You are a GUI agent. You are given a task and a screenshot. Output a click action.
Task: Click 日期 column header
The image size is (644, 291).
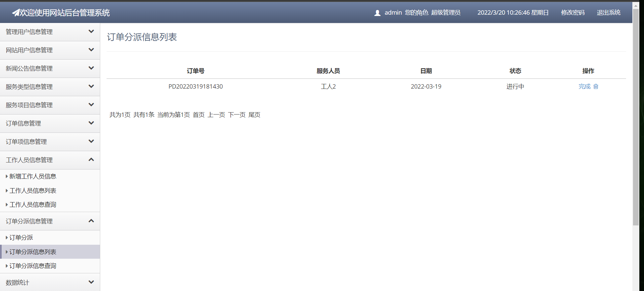[x=426, y=71]
